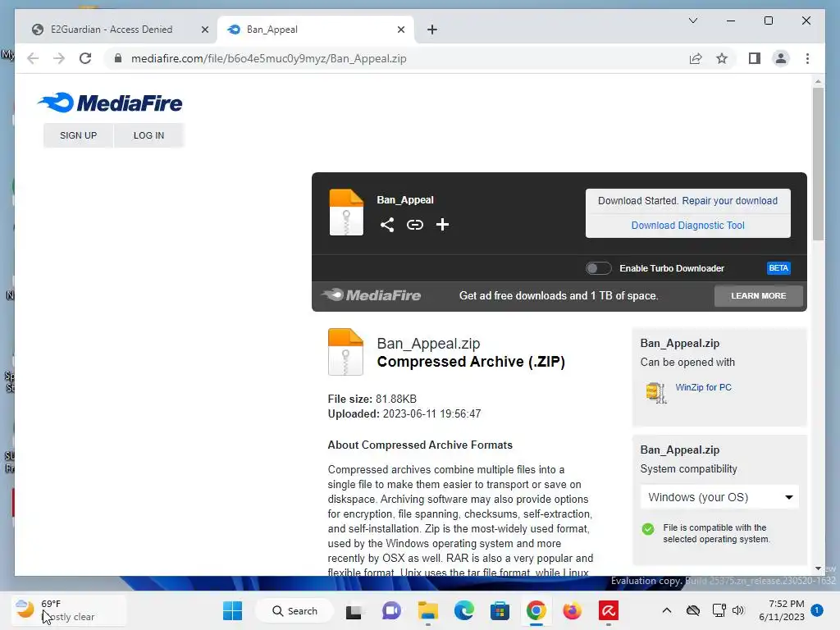Image resolution: width=840 pixels, height=630 pixels.
Task: Click the MediaFire logo at top left
Action: click(111, 103)
